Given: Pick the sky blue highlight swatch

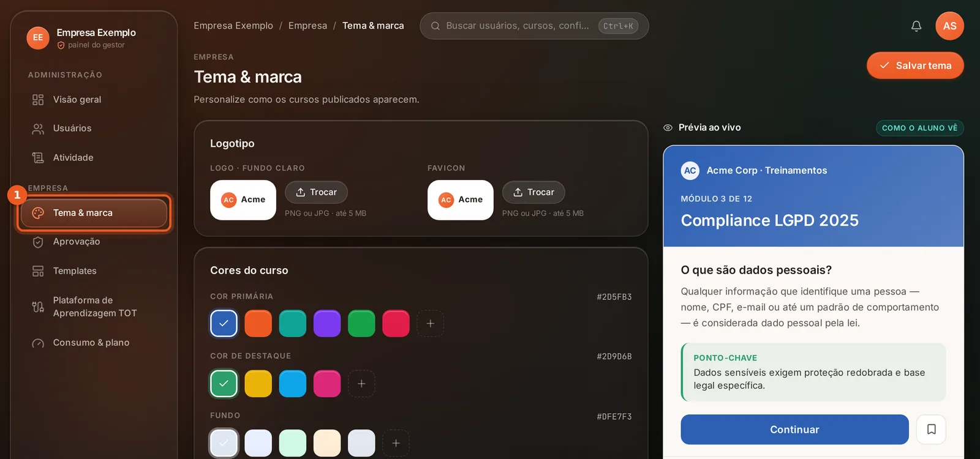Looking at the screenshot, I should coord(293,384).
